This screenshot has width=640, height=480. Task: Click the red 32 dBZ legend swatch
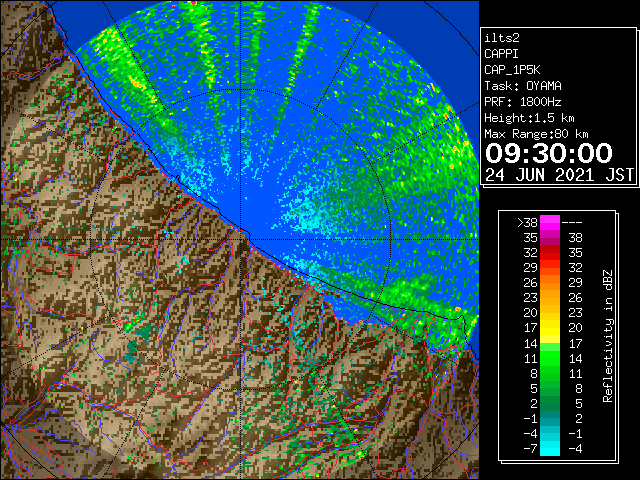click(x=550, y=253)
